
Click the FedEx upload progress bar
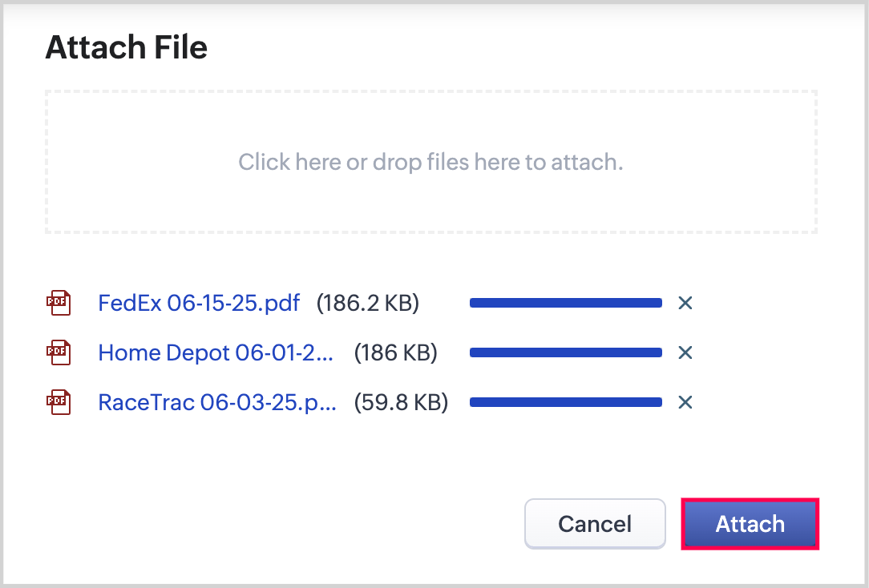click(565, 303)
